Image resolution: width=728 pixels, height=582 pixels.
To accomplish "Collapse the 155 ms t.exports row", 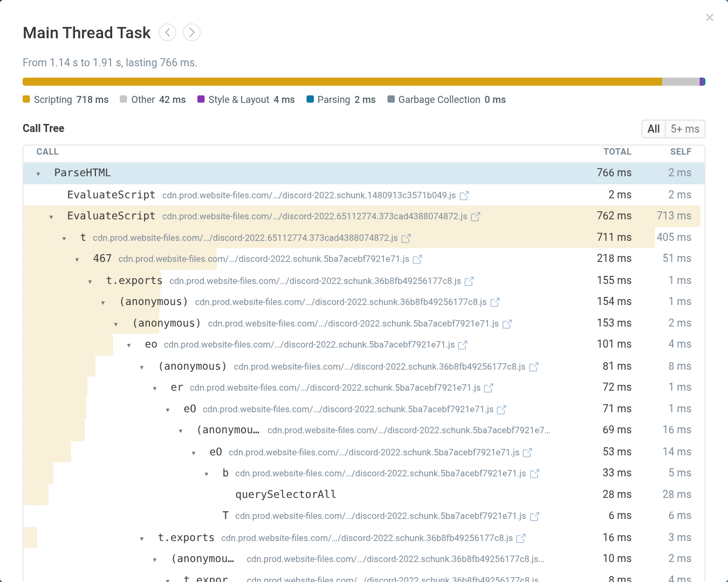I will [x=90, y=281].
